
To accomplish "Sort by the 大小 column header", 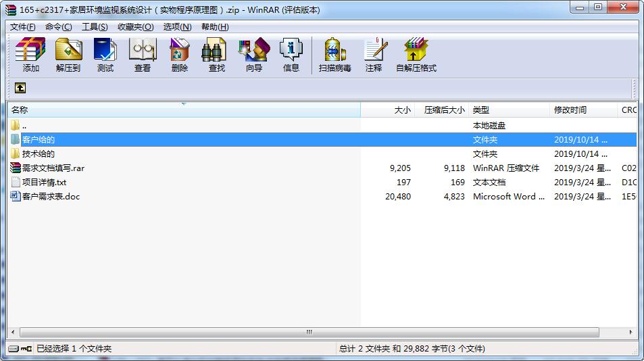I will click(388, 110).
